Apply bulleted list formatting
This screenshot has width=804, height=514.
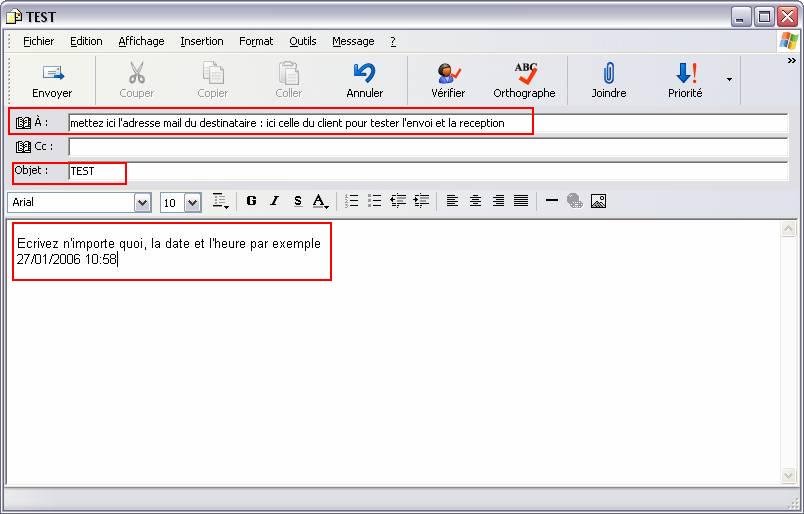pos(375,201)
